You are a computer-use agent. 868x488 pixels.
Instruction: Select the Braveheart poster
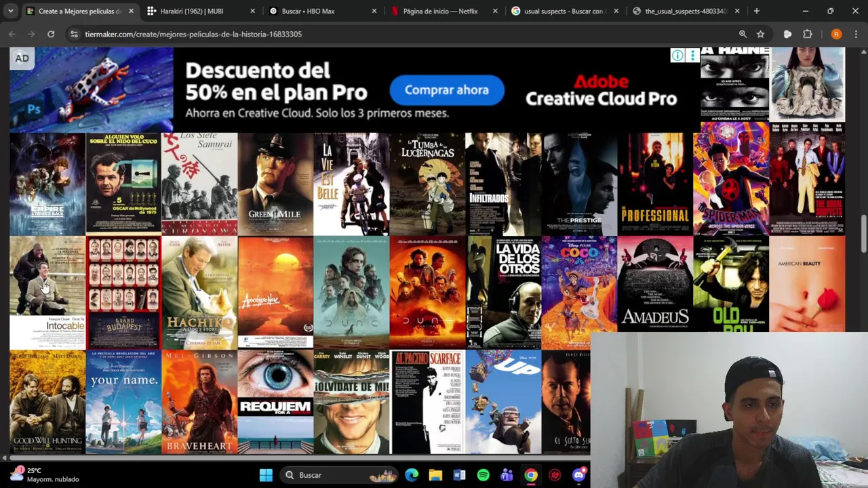click(x=199, y=402)
